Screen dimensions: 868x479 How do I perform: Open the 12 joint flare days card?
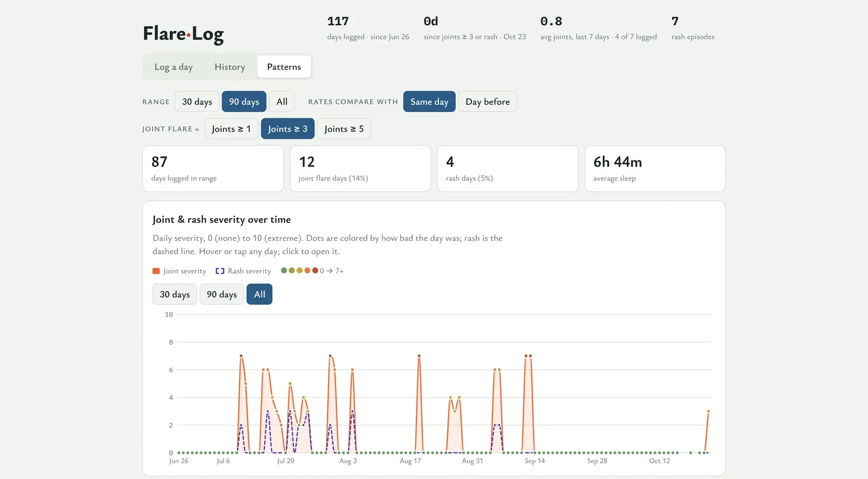tap(360, 168)
